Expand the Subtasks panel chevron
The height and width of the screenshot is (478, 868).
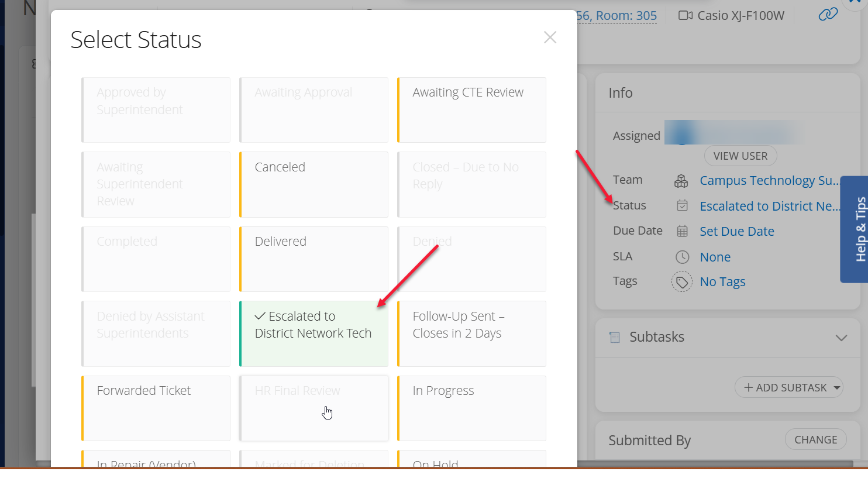coord(841,338)
